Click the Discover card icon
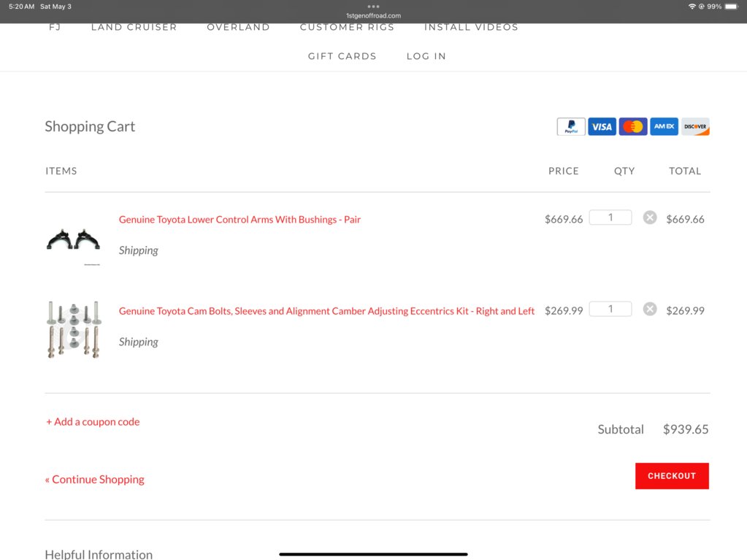747x560 pixels. (x=696, y=126)
